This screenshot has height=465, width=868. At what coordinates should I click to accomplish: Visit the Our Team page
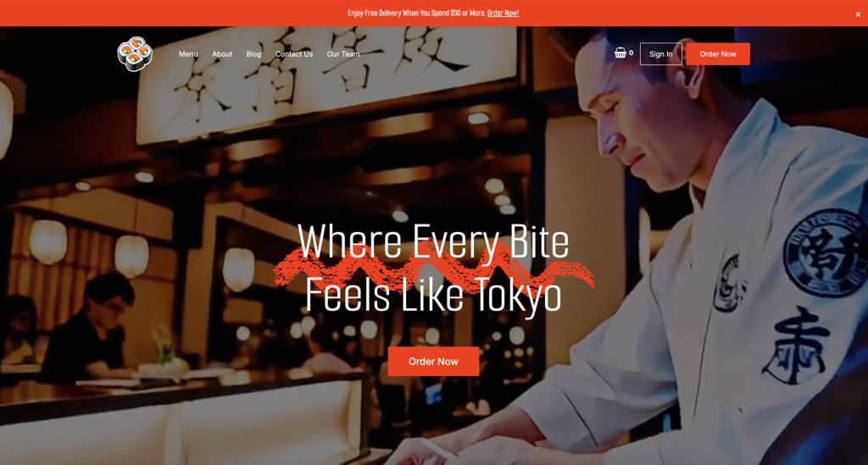pyautogui.click(x=343, y=54)
